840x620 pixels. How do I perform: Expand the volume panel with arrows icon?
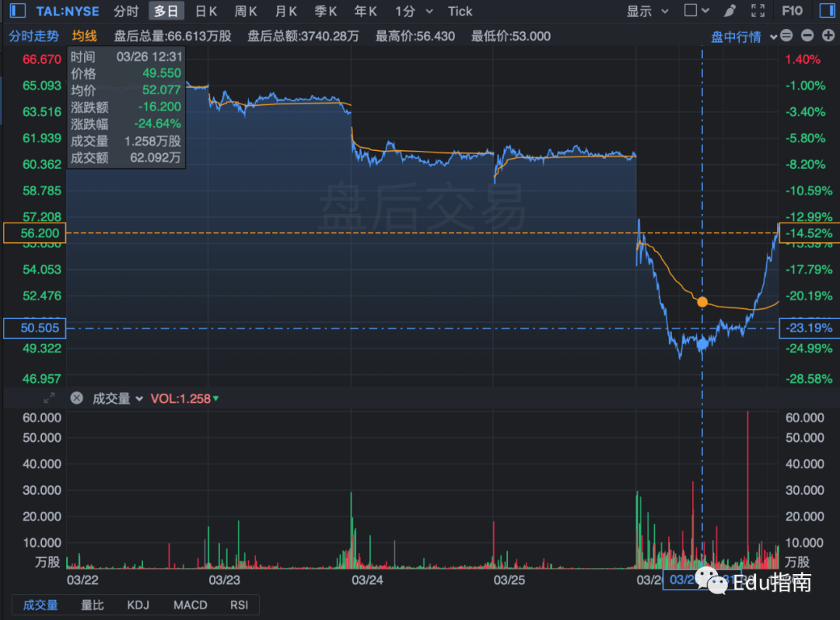[49, 398]
